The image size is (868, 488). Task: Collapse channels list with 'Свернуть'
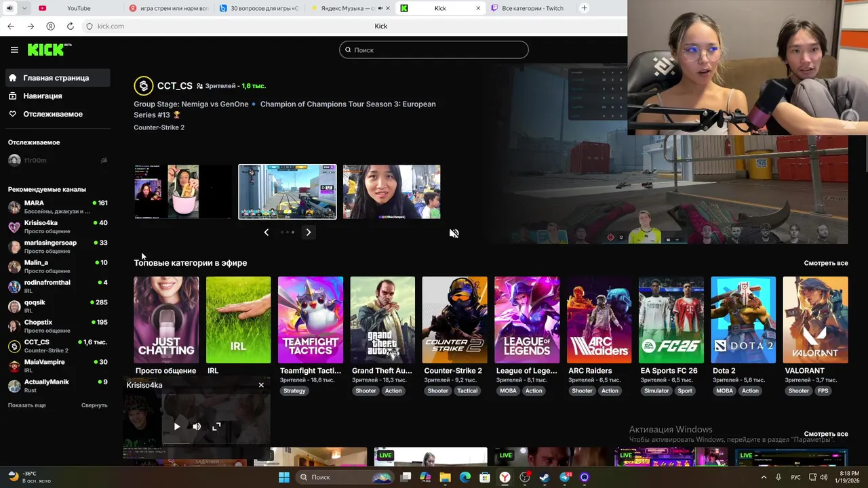pos(94,405)
